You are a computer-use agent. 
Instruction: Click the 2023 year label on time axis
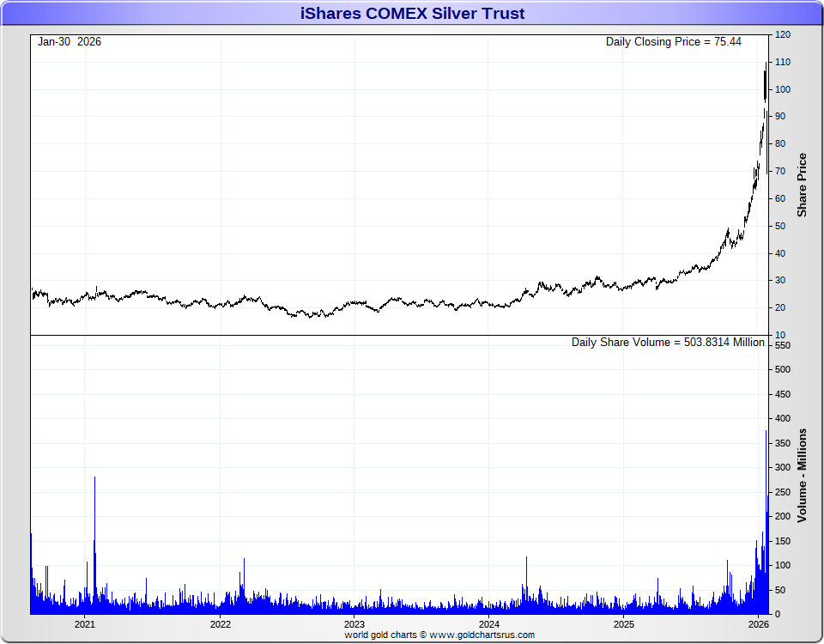click(354, 624)
